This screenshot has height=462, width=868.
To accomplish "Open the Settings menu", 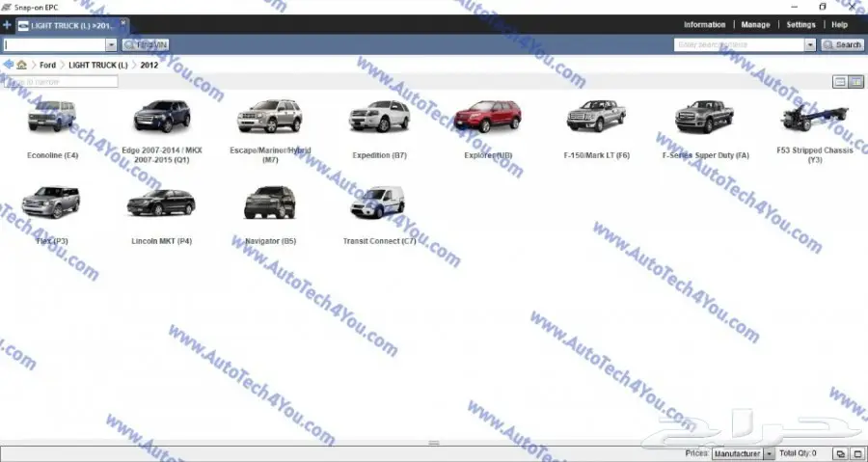I will pyautogui.click(x=800, y=25).
